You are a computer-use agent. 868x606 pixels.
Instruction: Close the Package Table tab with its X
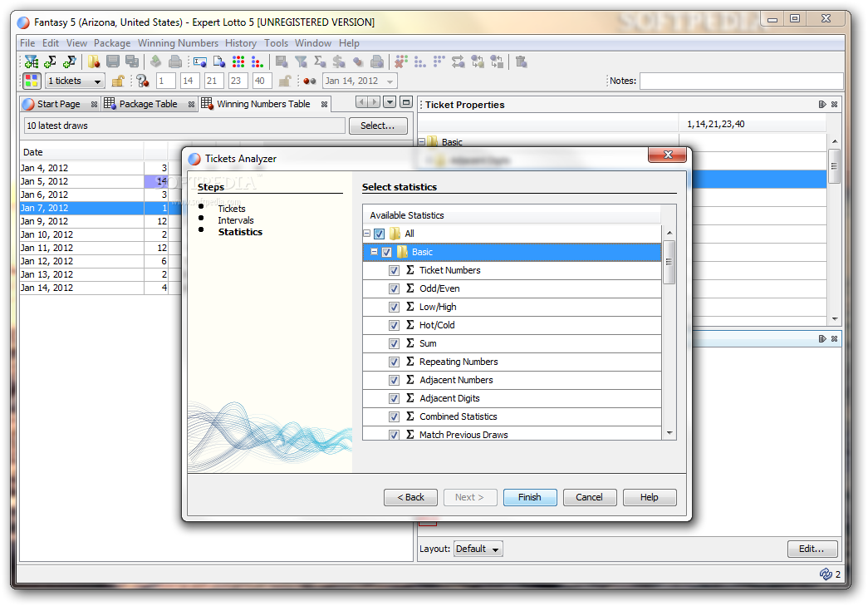(x=191, y=104)
